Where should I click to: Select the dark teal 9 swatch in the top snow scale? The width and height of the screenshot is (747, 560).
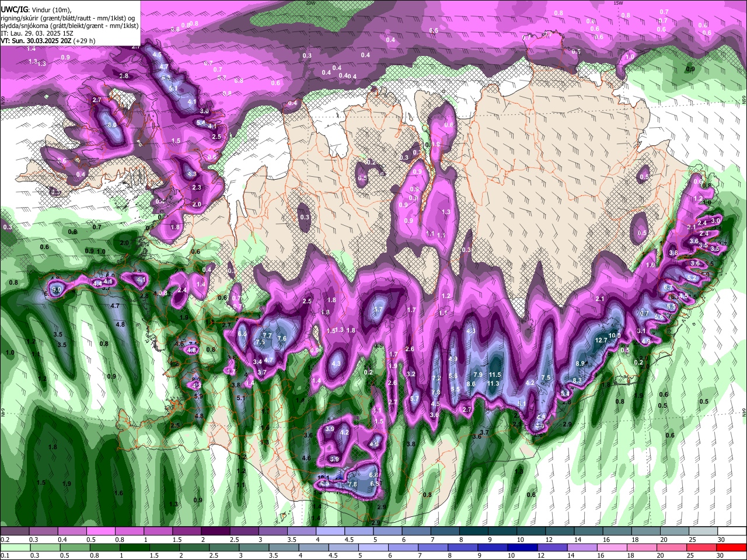coord(502,531)
